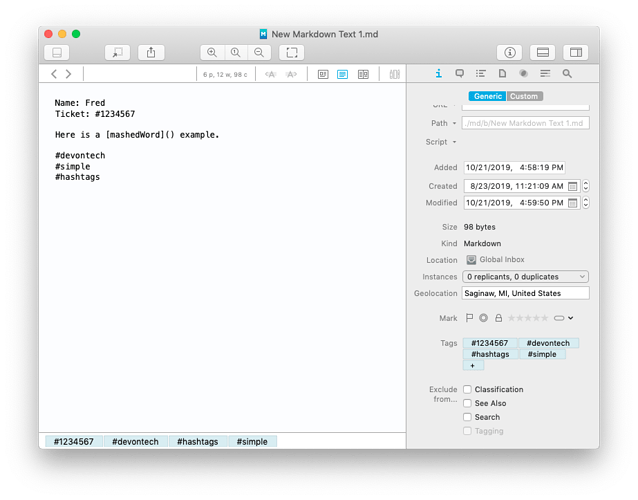This screenshot has height=500, width=638.
Task: Switch to Markdown preview mode icon
Action: (x=323, y=74)
